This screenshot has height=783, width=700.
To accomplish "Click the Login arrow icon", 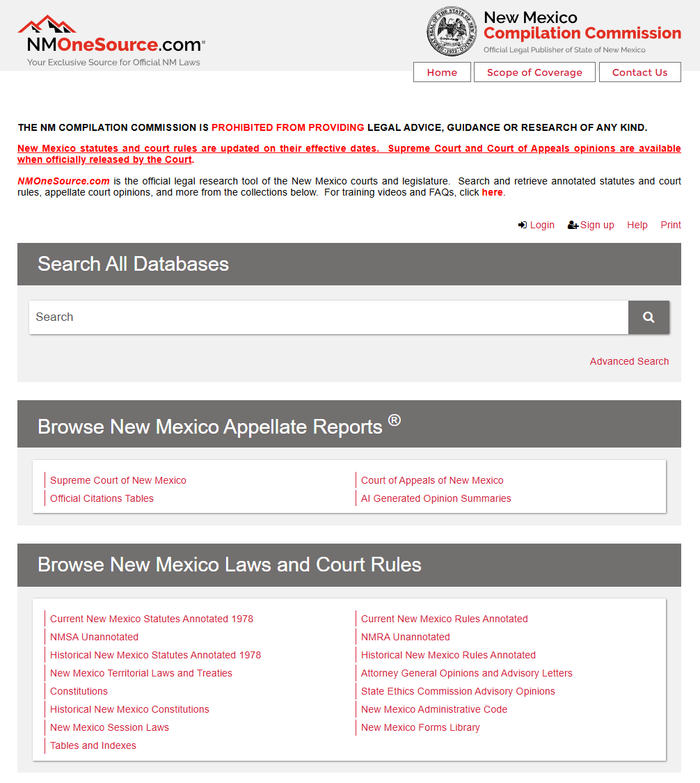I will [x=523, y=225].
